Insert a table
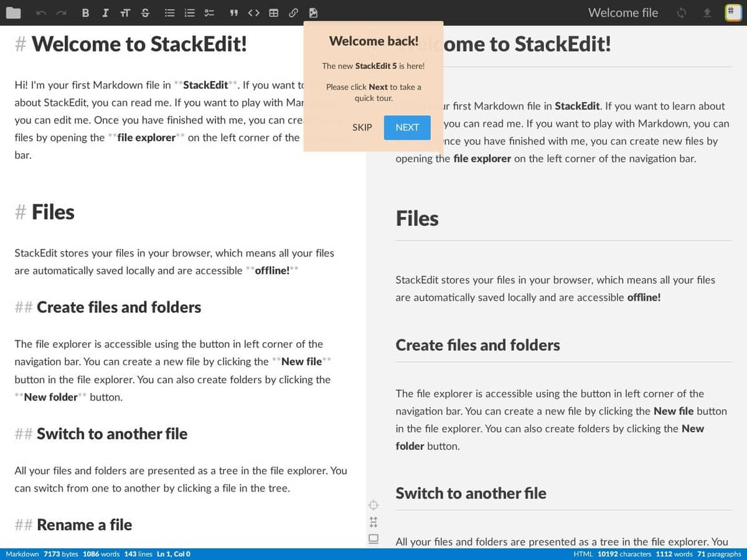 [274, 12]
